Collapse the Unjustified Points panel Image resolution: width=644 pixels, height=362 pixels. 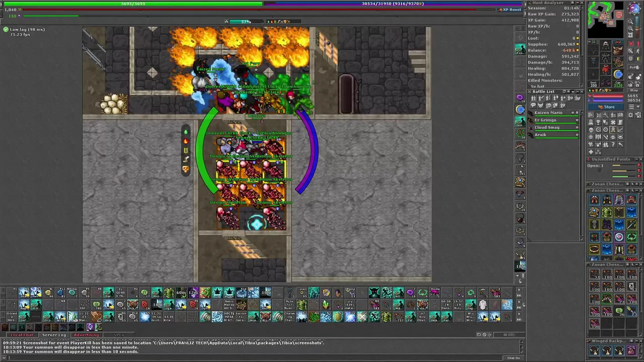coord(636,159)
